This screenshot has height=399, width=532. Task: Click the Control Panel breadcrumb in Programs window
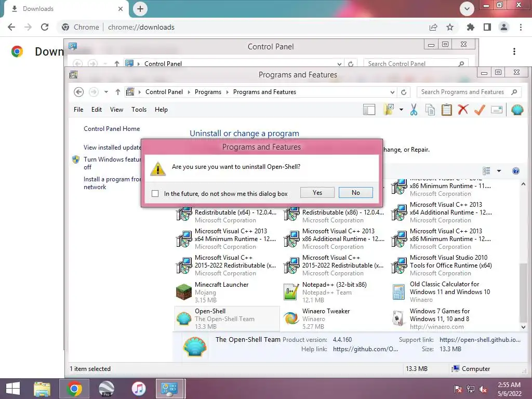pos(164,92)
